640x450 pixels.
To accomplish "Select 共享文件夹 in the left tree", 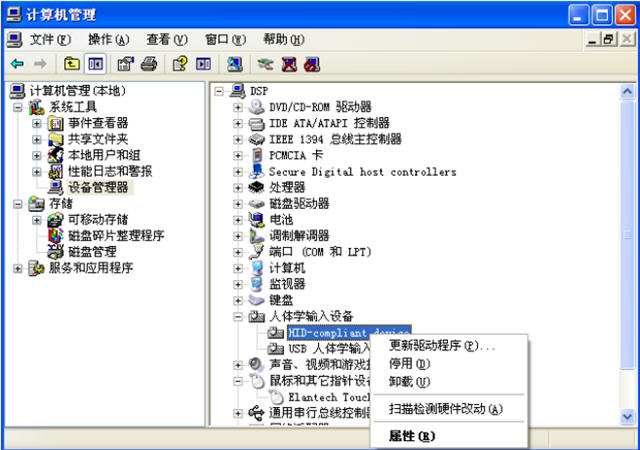I will (x=98, y=139).
